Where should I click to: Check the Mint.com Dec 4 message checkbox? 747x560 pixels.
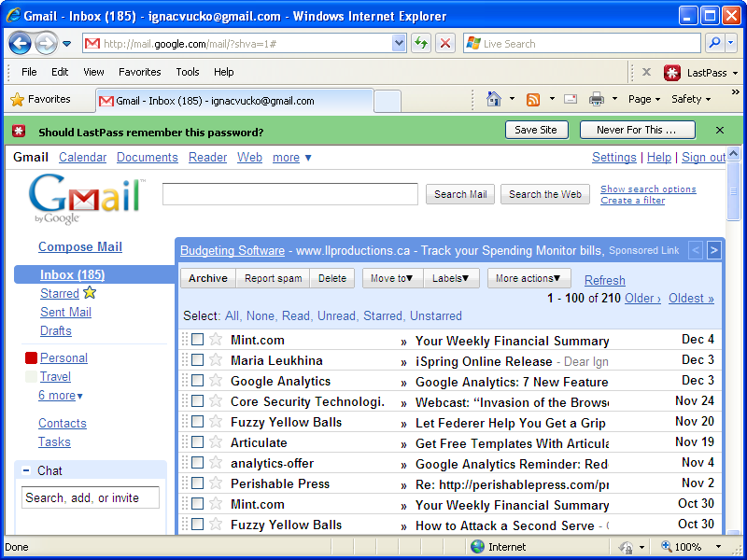[x=197, y=340]
